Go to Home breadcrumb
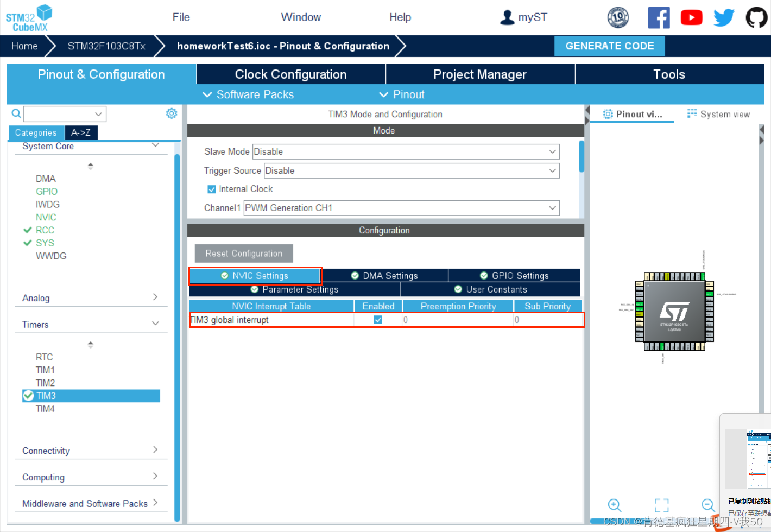Screen dimensions: 771x532 24,46
